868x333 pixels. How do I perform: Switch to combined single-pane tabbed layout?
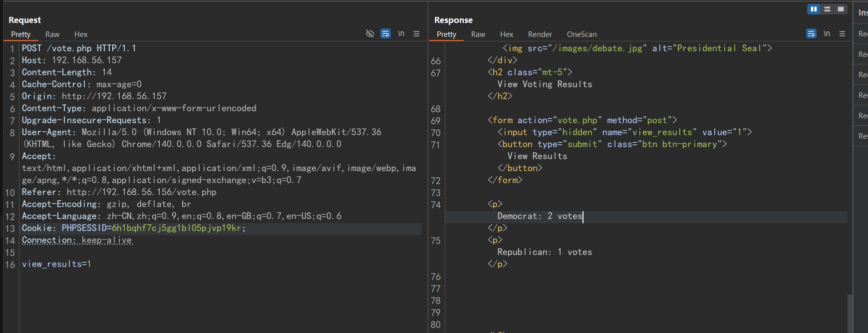pyautogui.click(x=841, y=9)
